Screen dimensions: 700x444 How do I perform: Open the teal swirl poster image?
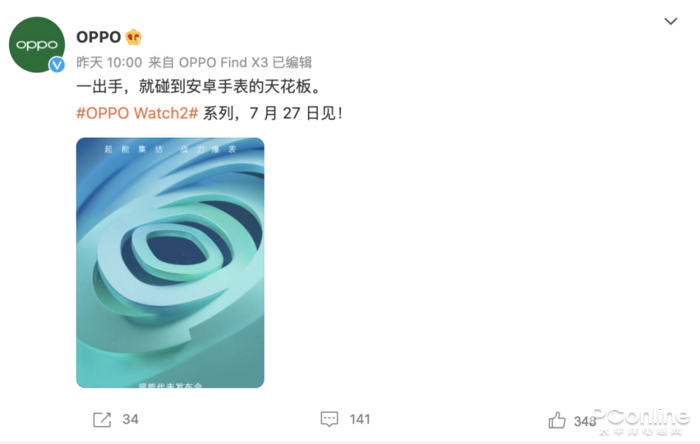(x=170, y=262)
